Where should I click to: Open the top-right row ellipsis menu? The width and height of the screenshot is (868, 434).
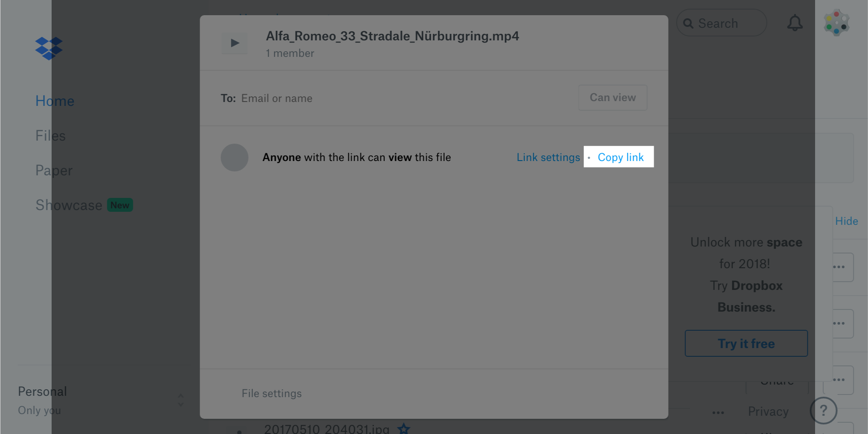point(839,267)
